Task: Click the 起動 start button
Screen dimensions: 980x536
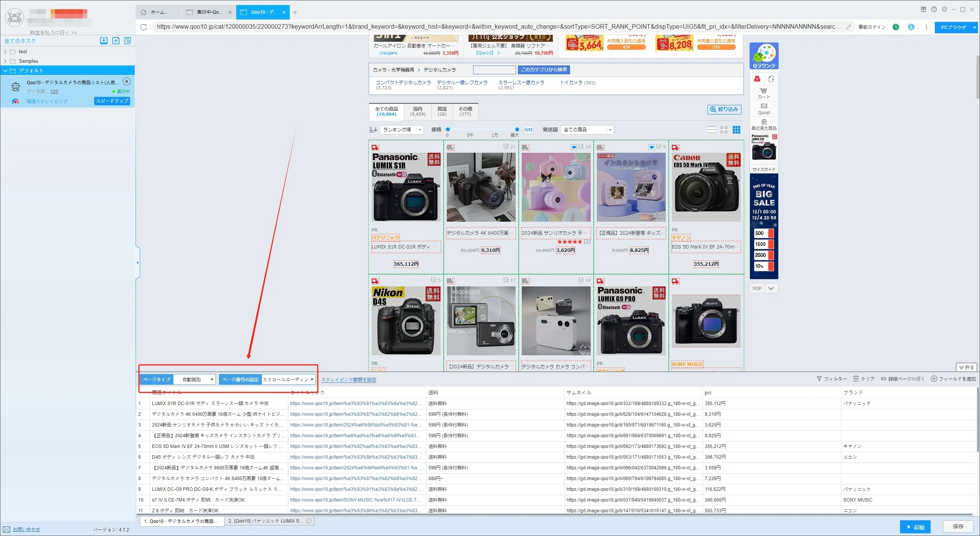Action: (915, 527)
